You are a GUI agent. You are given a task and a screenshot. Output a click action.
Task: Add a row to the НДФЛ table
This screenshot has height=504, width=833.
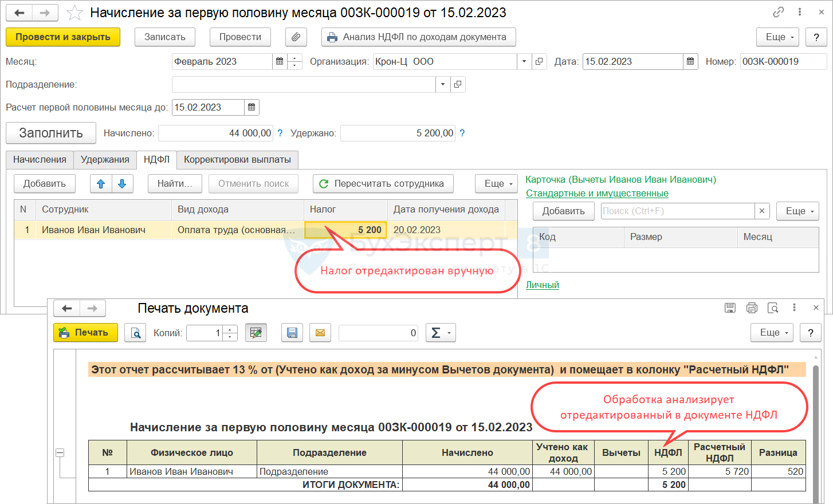point(45,184)
